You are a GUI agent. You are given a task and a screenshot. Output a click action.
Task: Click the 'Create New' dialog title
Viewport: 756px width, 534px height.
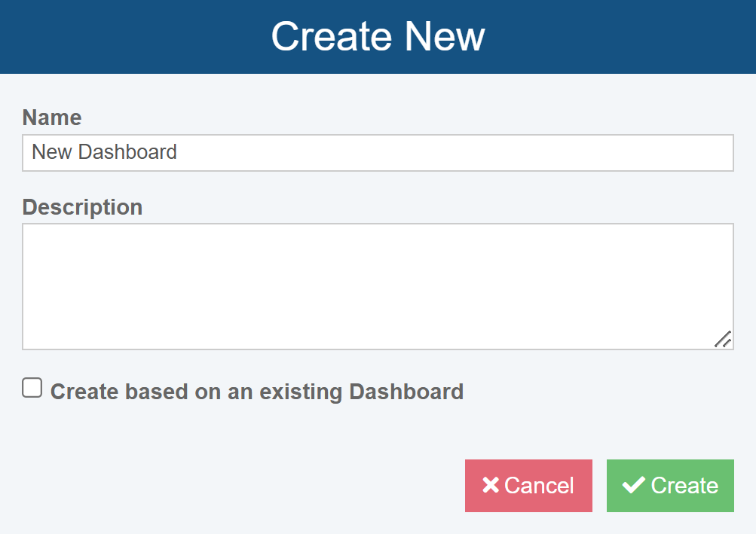(x=378, y=36)
